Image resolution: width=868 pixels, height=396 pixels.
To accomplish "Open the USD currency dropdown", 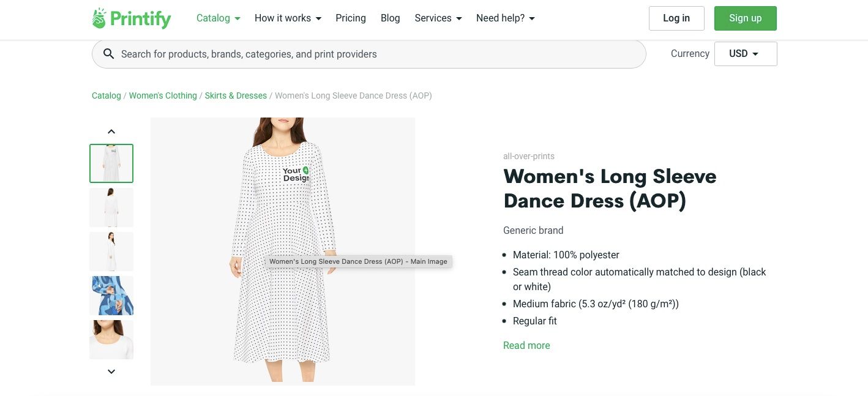I will [745, 54].
